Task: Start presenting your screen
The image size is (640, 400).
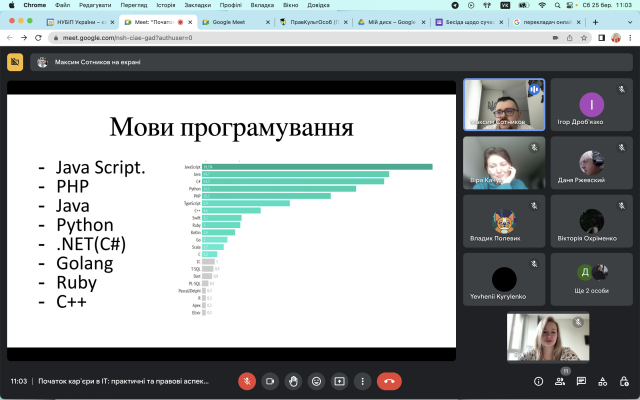Action: [x=340, y=381]
